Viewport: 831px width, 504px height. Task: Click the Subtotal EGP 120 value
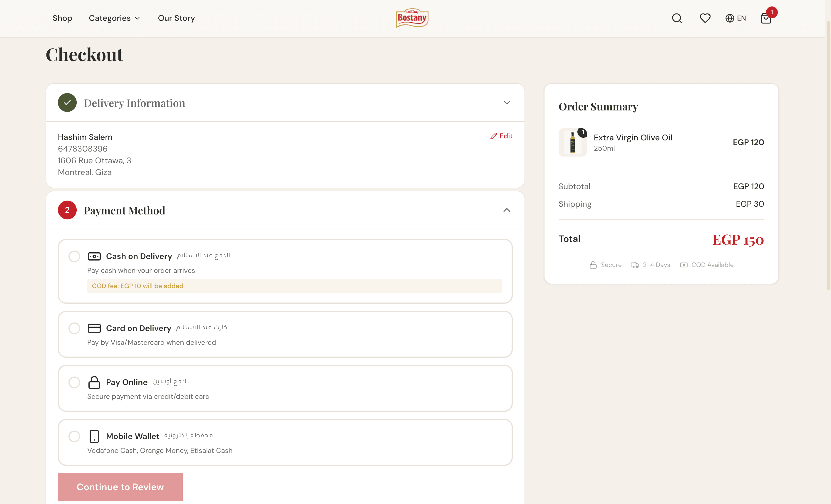click(748, 187)
